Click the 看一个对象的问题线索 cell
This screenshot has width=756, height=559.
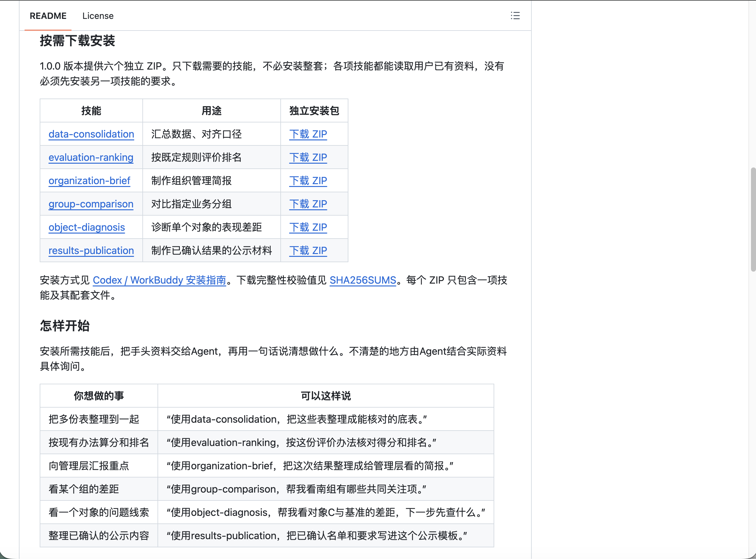click(x=99, y=512)
